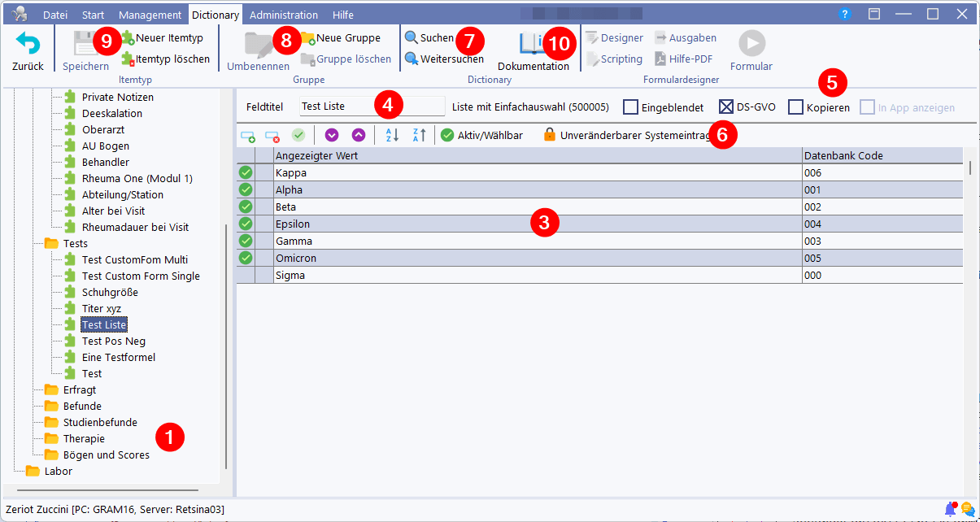Move entry up with purple arrow

tap(359, 135)
